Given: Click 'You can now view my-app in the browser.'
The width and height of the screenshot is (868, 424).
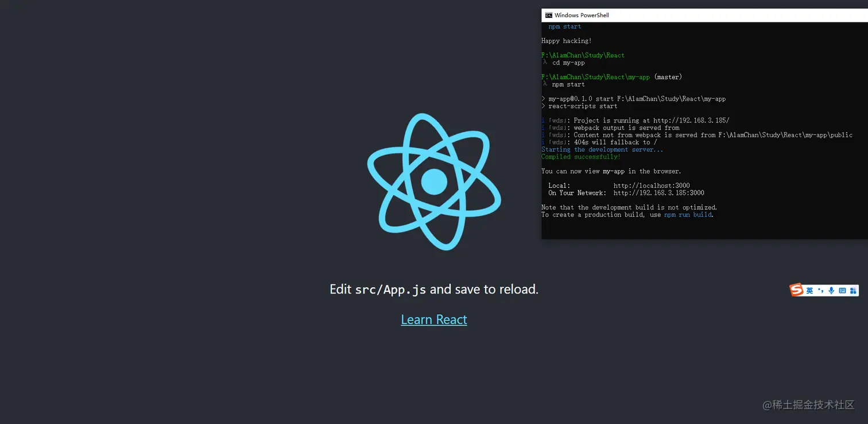Looking at the screenshot, I should pyautogui.click(x=611, y=171).
